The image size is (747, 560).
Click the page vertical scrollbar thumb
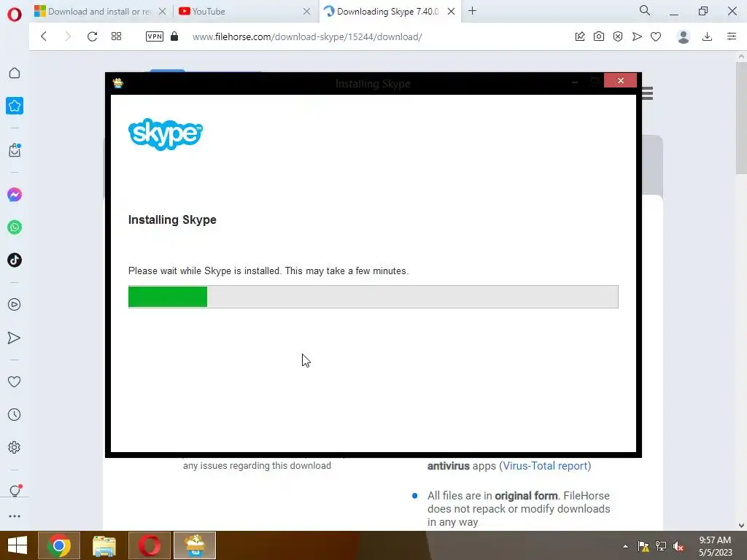(741, 119)
